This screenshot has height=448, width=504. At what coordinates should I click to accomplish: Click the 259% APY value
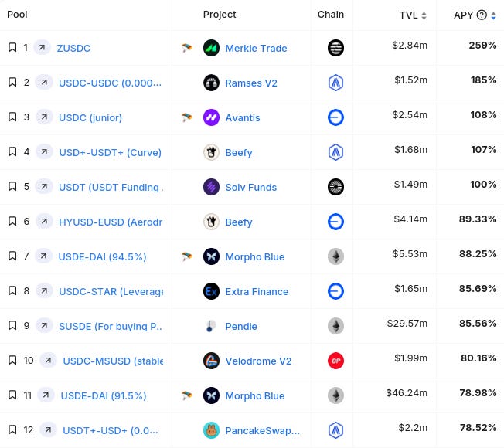pyautogui.click(x=482, y=46)
